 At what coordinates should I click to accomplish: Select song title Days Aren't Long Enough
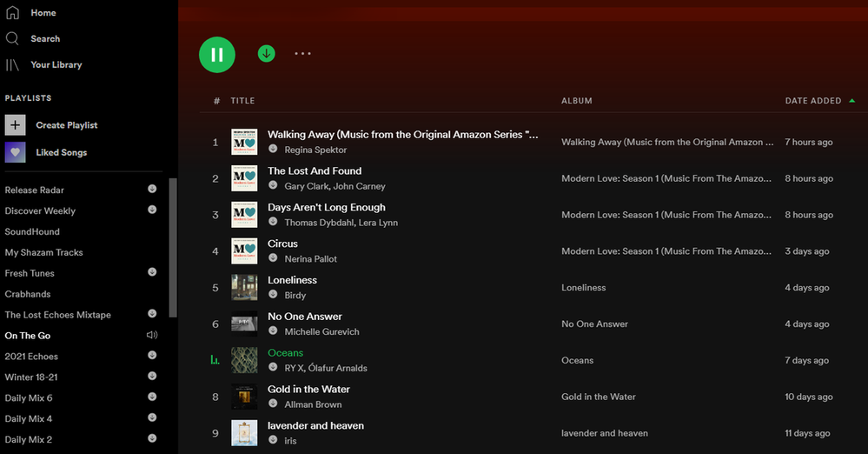pyautogui.click(x=327, y=207)
